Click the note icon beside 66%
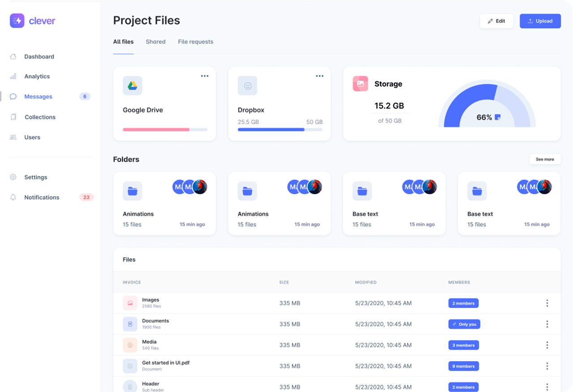The width and height of the screenshot is (573, 392). pyautogui.click(x=497, y=117)
